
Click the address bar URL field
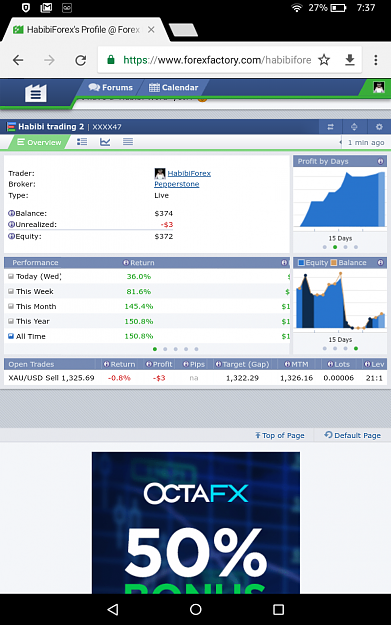(217, 60)
